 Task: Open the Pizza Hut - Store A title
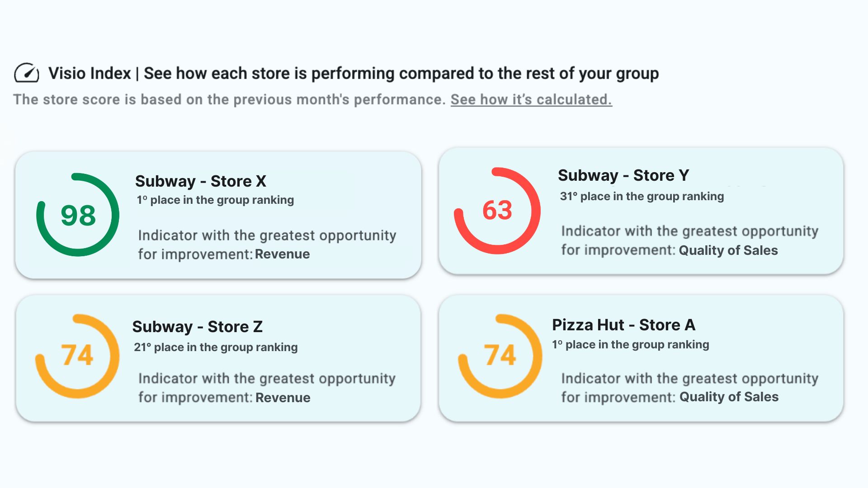click(x=623, y=325)
